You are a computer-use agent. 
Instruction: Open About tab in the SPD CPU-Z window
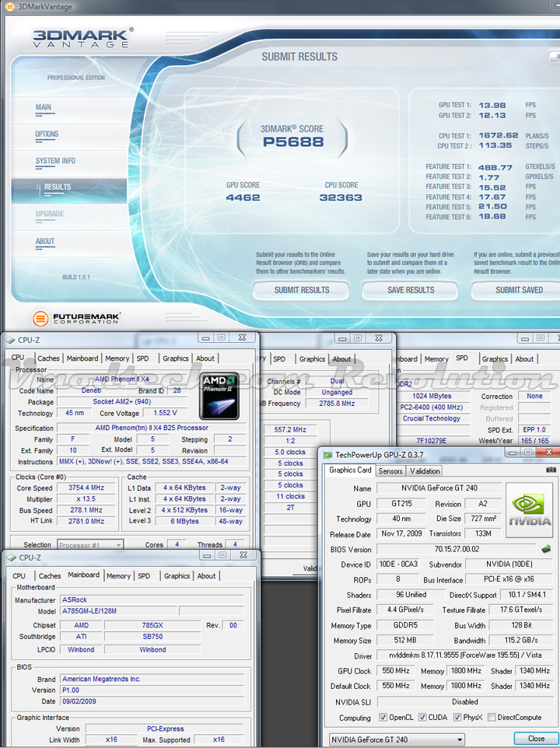[x=525, y=358]
